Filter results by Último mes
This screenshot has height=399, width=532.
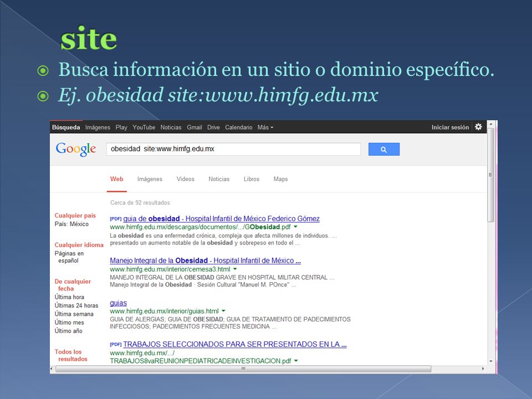[69, 323]
